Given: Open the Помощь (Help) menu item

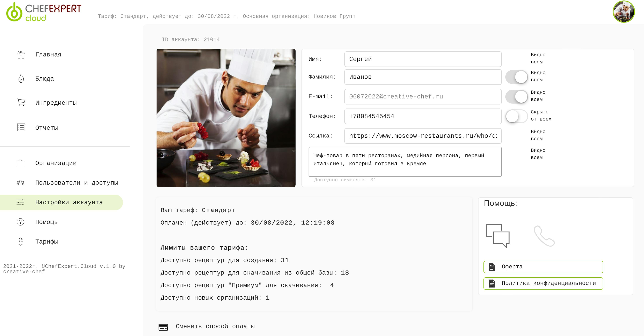Looking at the screenshot, I should tap(46, 222).
